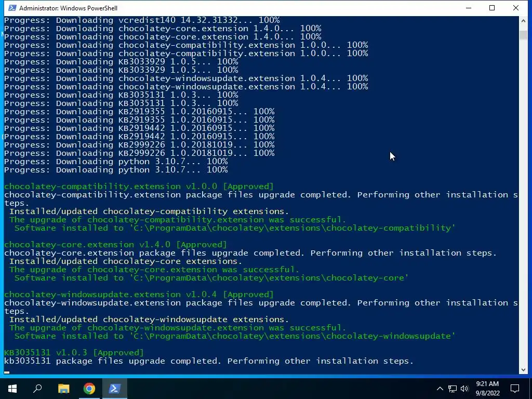
Task: Open taskbar search magnifier
Action: (x=37, y=389)
